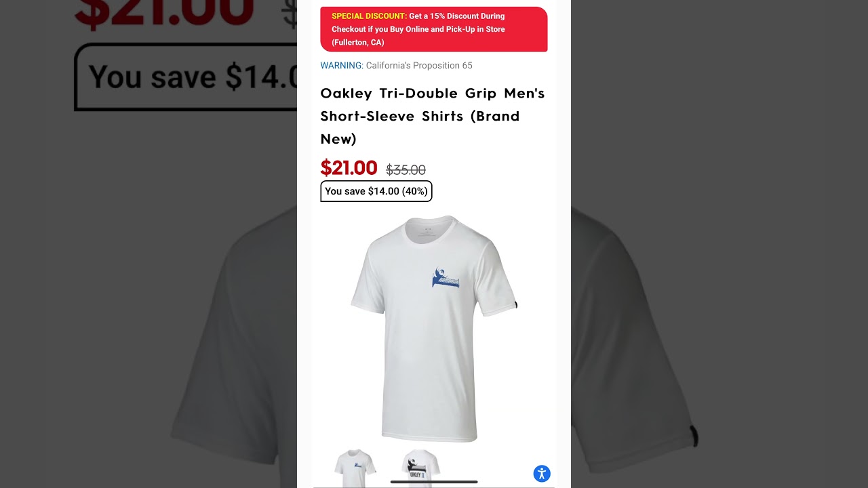Tap the red Special Discount banner

tap(434, 29)
